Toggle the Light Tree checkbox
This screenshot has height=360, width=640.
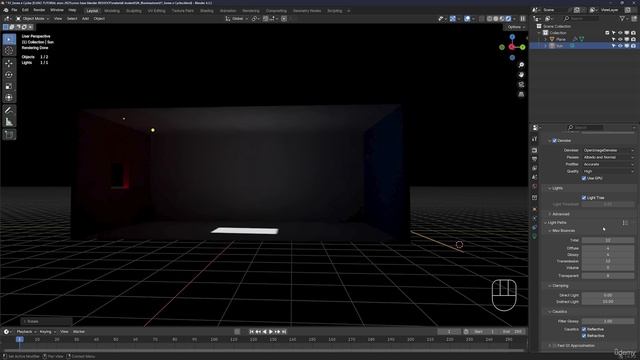click(x=584, y=198)
